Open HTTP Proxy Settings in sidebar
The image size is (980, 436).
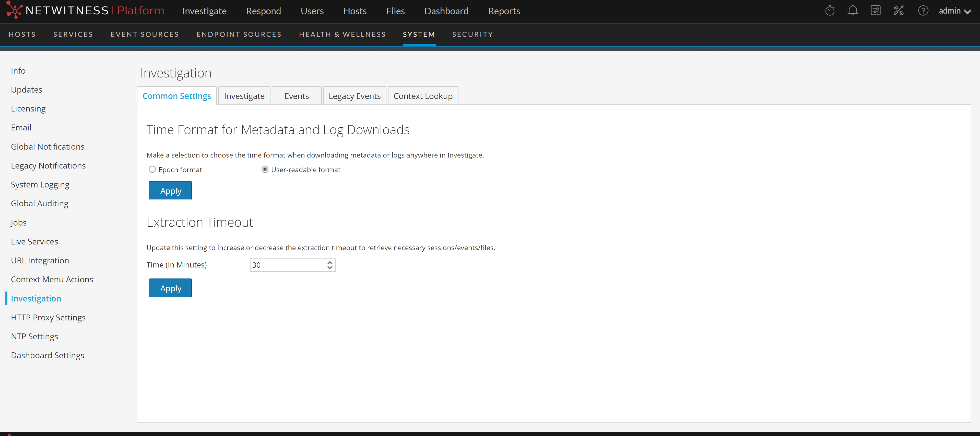pos(48,318)
